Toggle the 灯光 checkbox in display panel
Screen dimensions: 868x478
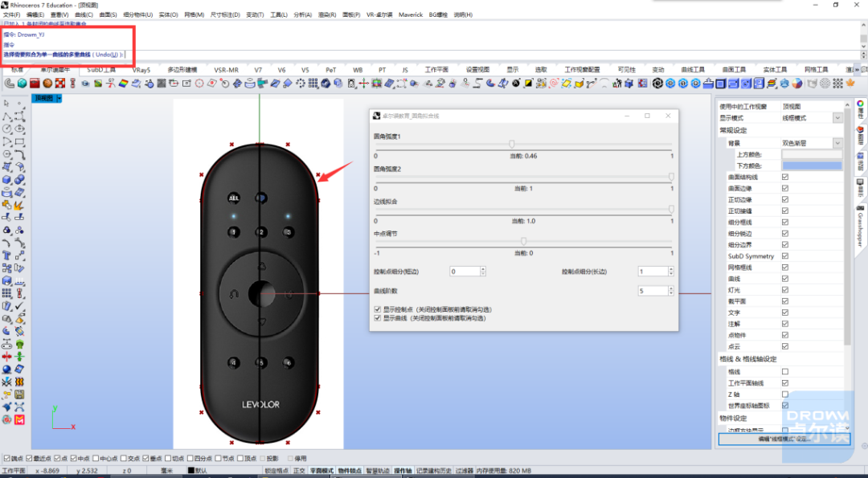coord(785,290)
